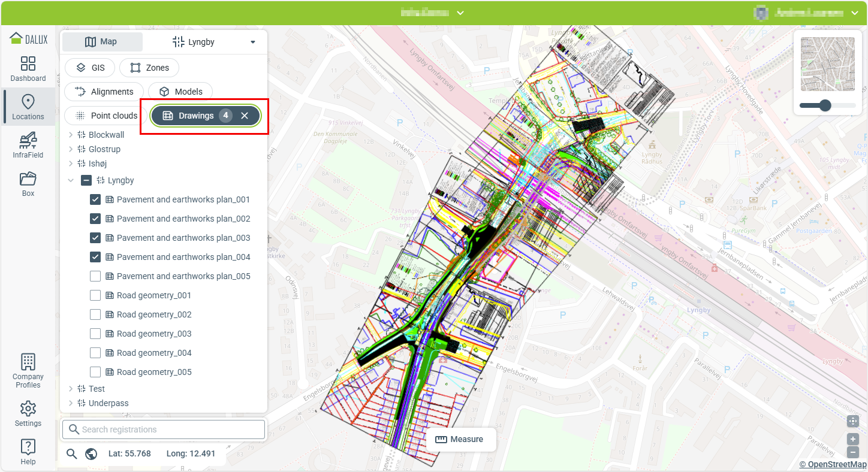Open the Dashboard sidebar icon

[x=28, y=69]
